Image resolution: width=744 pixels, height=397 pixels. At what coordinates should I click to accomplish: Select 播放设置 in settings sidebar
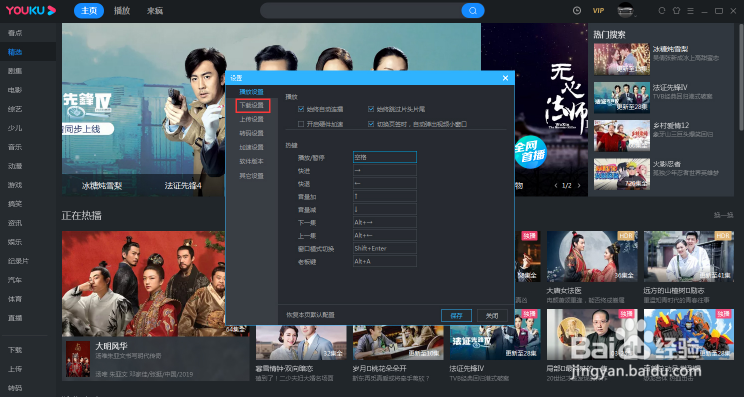pyautogui.click(x=251, y=92)
